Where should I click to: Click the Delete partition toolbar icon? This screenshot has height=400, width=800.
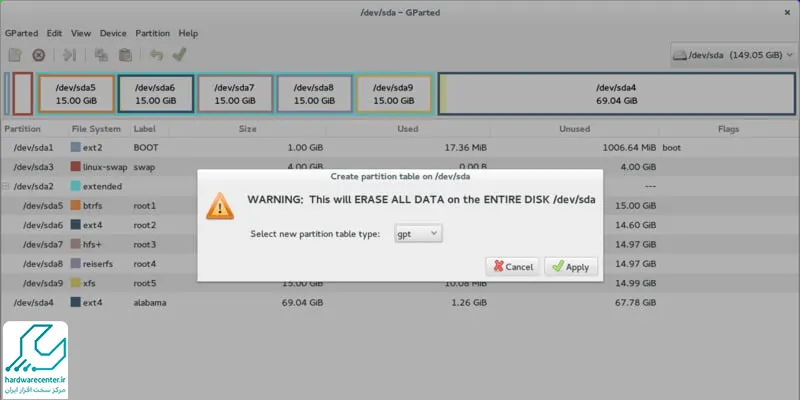39,55
